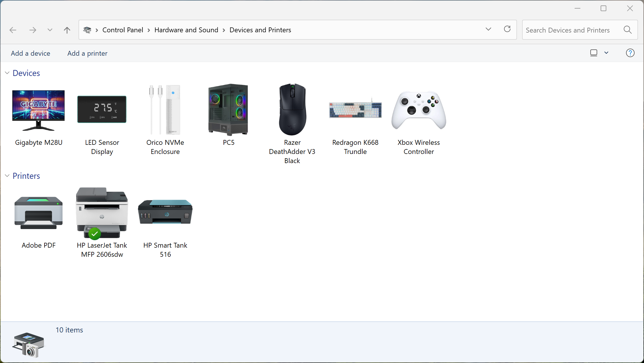The width and height of the screenshot is (644, 363).
Task: Select the Gigabyte M28U monitor icon
Action: [39, 110]
